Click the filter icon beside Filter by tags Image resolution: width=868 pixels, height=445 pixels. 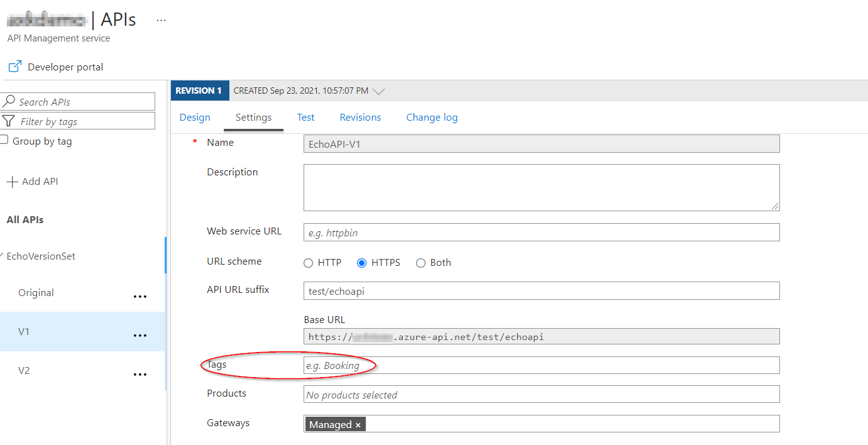coord(10,121)
